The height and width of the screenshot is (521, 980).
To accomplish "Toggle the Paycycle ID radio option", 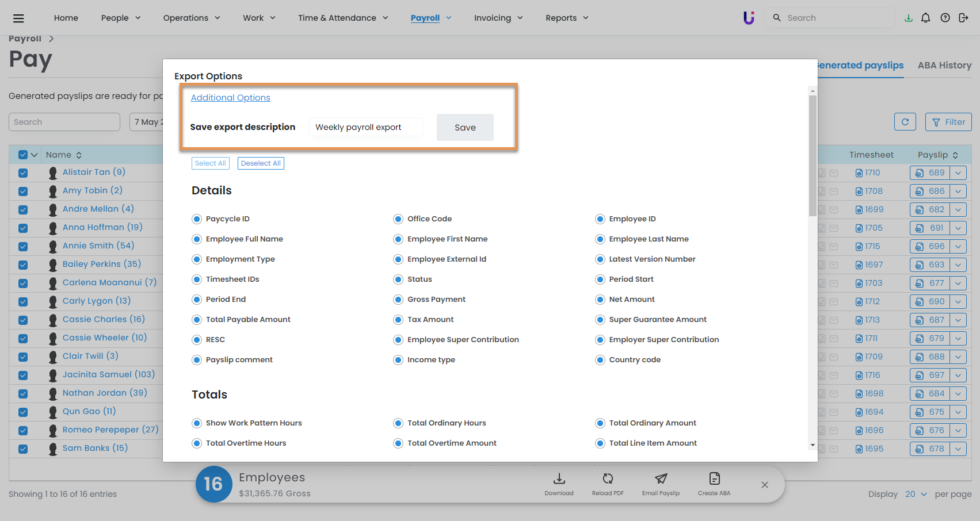I will point(197,219).
